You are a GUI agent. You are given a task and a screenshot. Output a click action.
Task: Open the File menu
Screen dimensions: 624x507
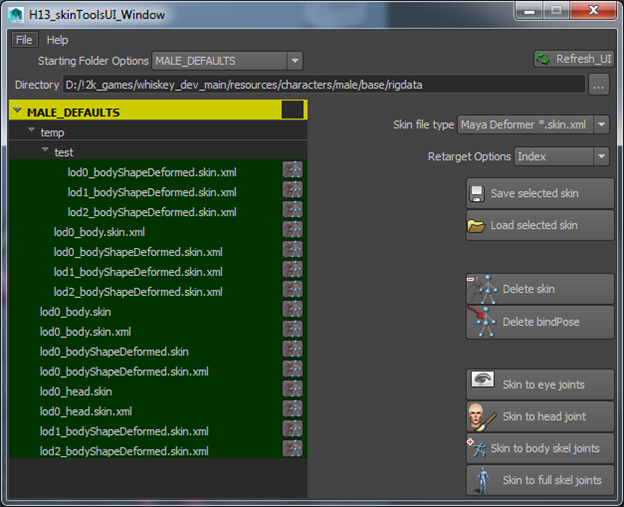pyautogui.click(x=24, y=40)
